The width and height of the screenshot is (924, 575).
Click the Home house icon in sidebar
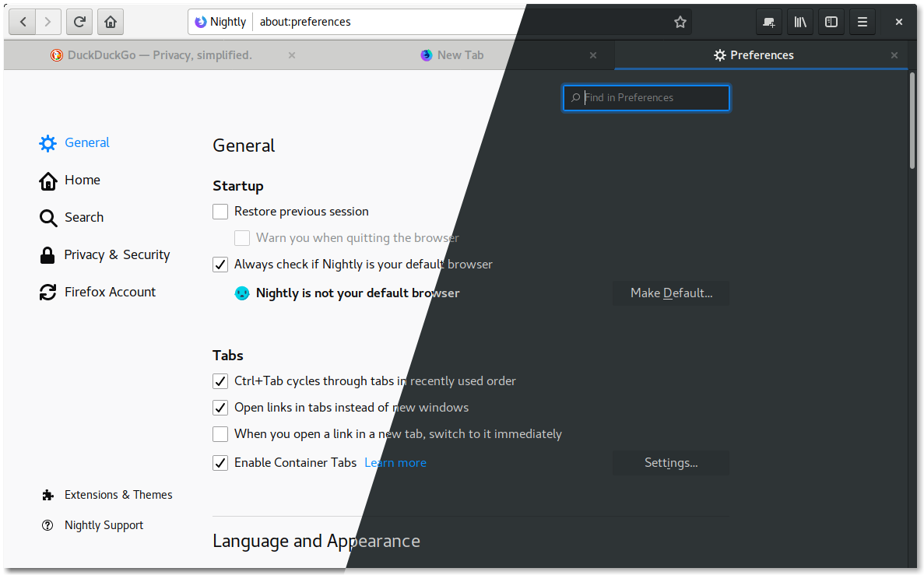(x=47, y=181)
